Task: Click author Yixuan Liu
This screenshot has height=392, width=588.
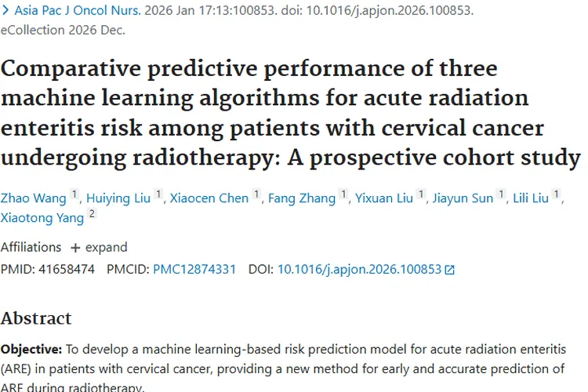Action: 383,198
